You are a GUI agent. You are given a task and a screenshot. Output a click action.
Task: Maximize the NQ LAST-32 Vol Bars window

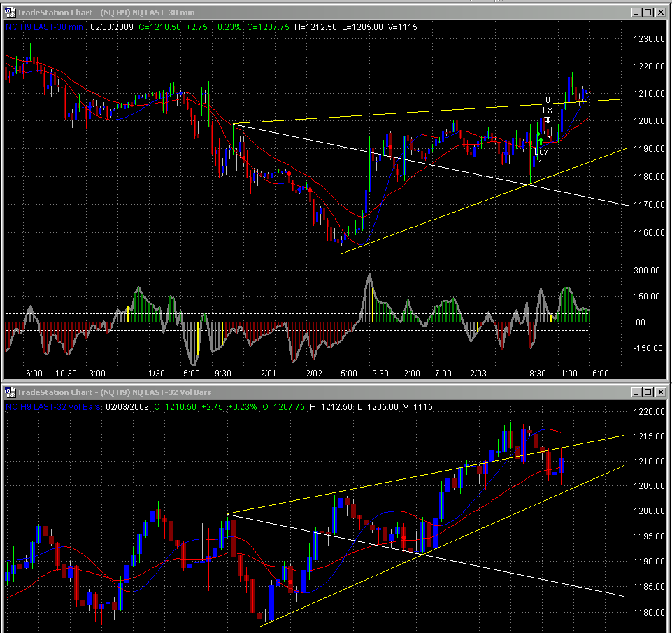[648, 392]
